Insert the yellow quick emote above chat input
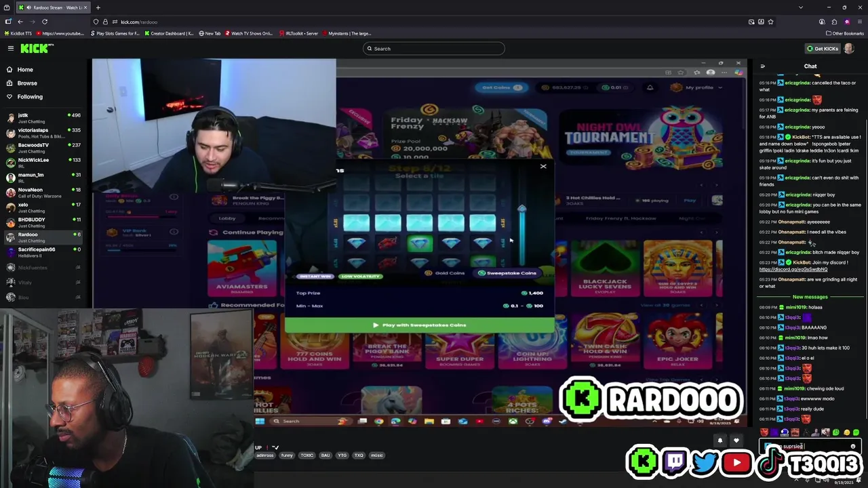 (x=846, y=432)
